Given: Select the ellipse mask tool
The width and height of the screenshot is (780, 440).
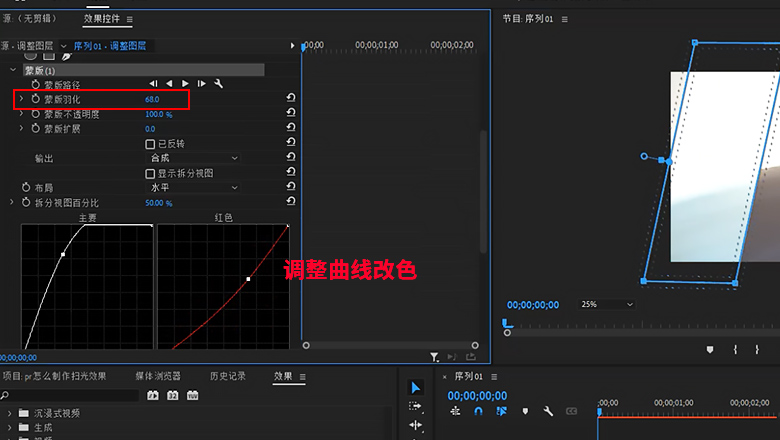Looking at the screenshot, I should tap(31, 56).
